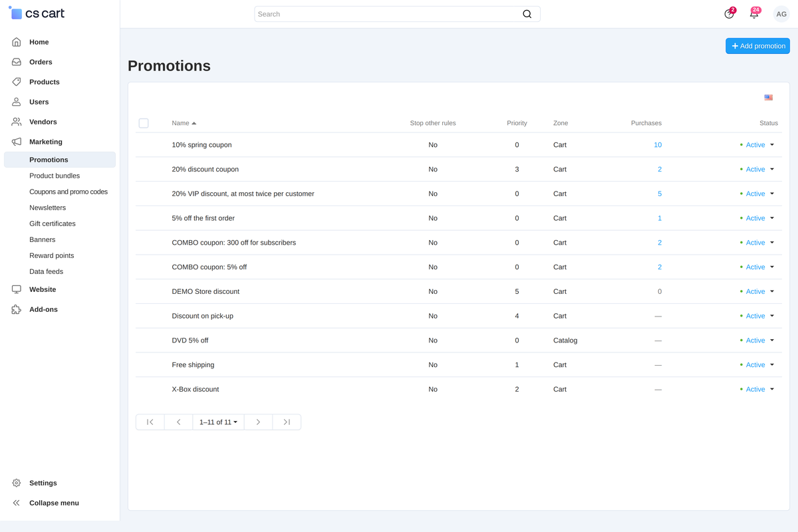Viewport: 798px width, 532px height.
Task: Go to last page pagination icon
Action: (287, 422)
